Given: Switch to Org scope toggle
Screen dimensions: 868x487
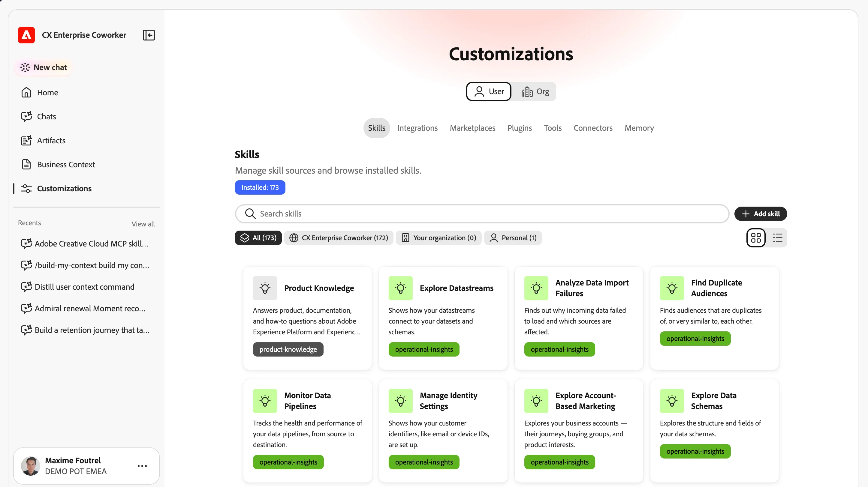Looking at the screenshot, I should 535,91.
